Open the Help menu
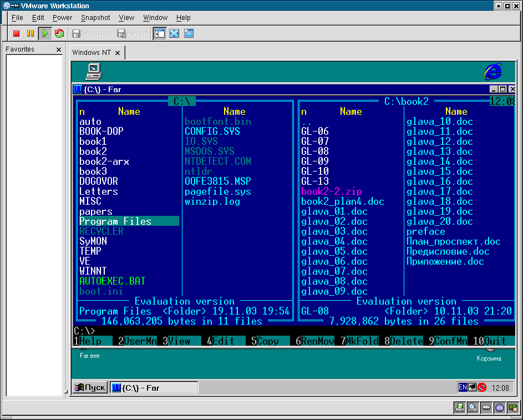Screen dimensions: 523x420 (184, 18)
